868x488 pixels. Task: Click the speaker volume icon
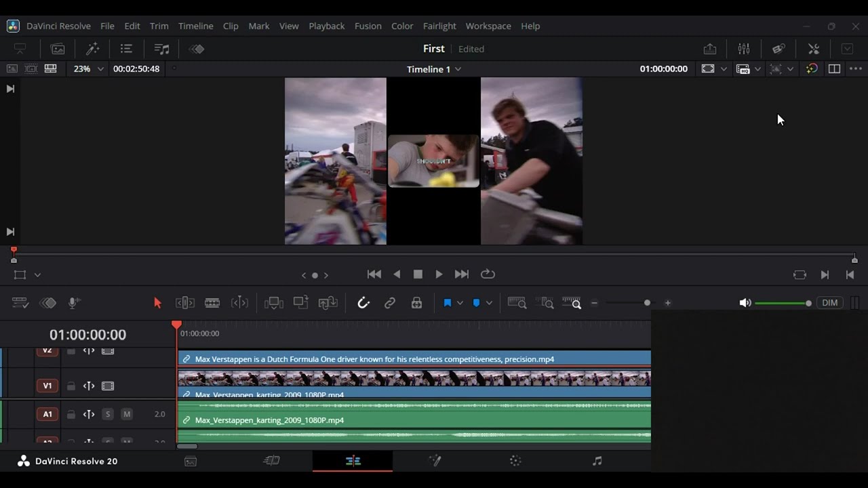[745, 303]
